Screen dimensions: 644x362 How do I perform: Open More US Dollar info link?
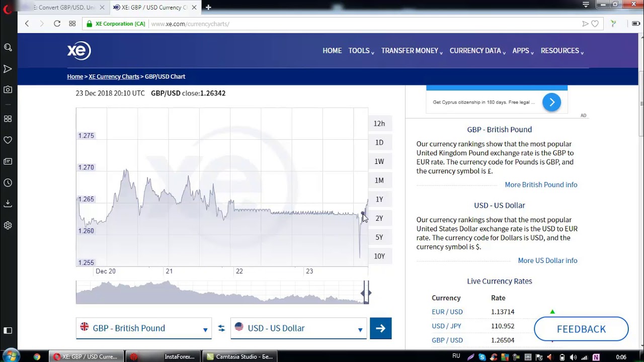click(x=547, y=260)
